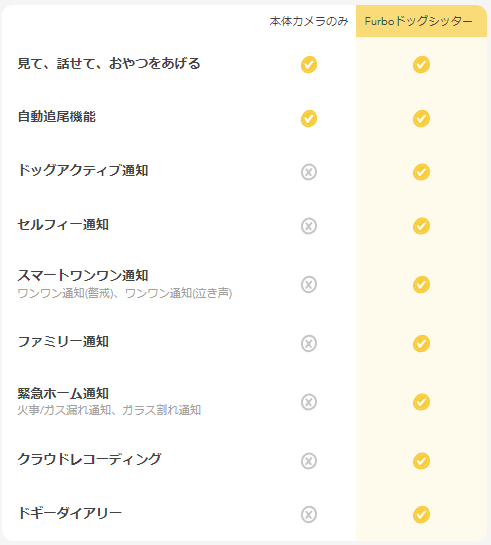Click the yellow check for ファミリー通知
The height and width of the screenshot is (545, 491).
coord(421,343)
